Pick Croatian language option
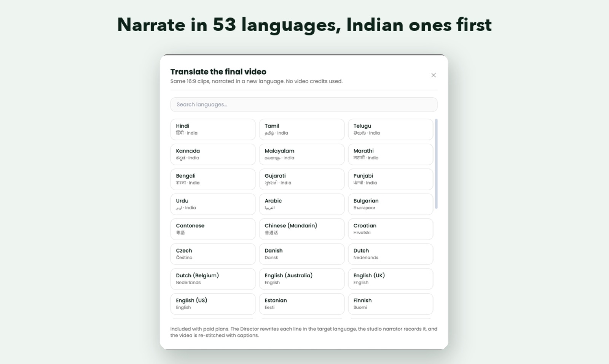This screenshot has width=609, height=364. pos(391,229)
